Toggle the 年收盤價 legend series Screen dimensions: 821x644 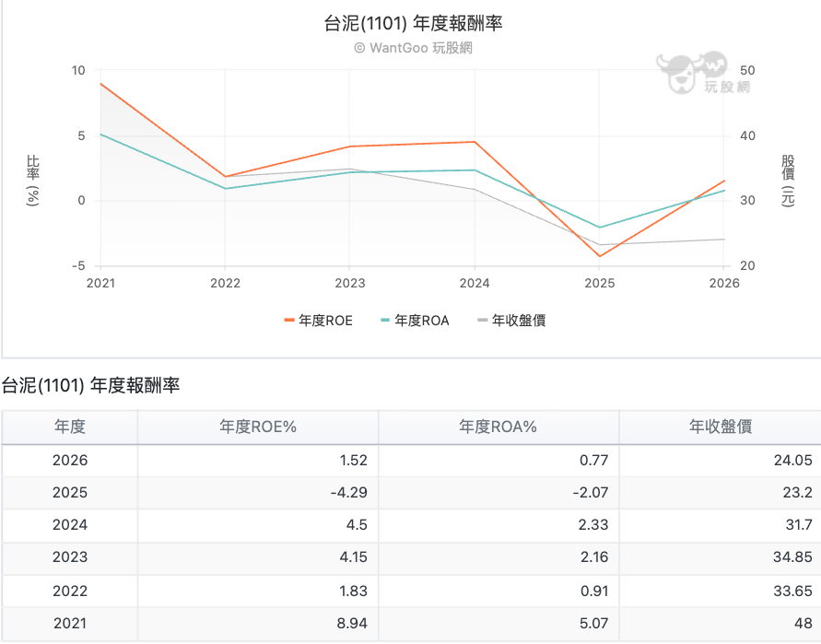(x=511, y=321)
